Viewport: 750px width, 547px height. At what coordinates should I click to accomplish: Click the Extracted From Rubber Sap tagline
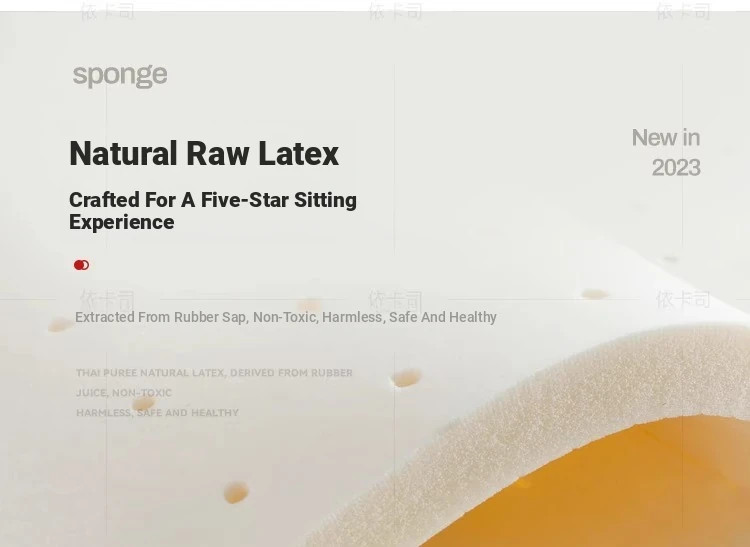(x=286, y=317)
